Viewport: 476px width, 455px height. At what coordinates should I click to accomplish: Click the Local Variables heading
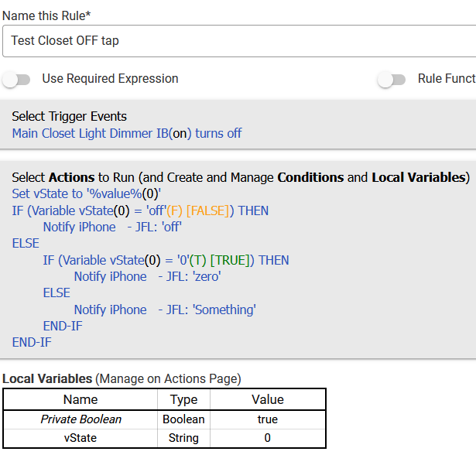(46, 378)
